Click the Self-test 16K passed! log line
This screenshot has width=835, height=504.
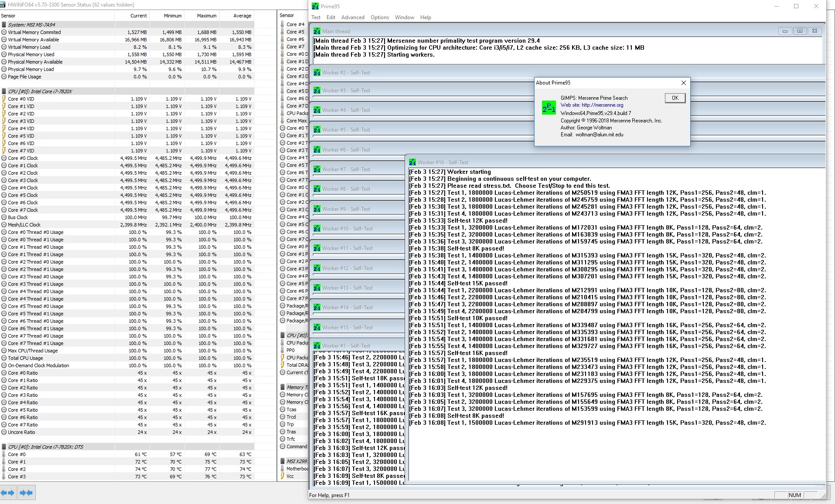point(458,353)
